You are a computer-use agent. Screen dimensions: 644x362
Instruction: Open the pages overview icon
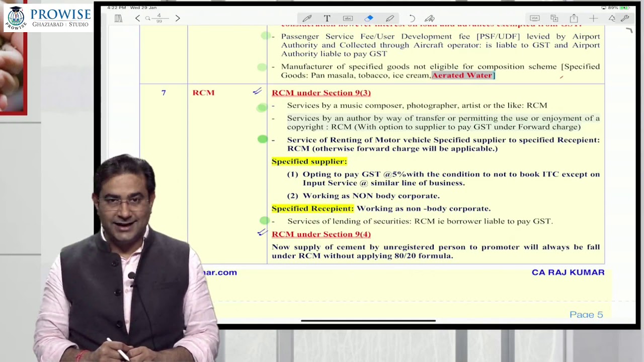pos(554,19)
